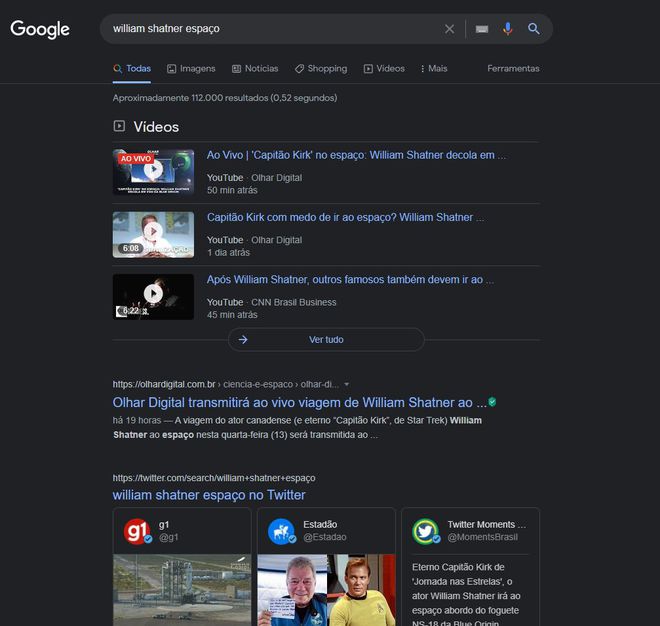The image size is (660, 626).
Task: Open the on-screen keyboard icon
Action: coord(482,29)
